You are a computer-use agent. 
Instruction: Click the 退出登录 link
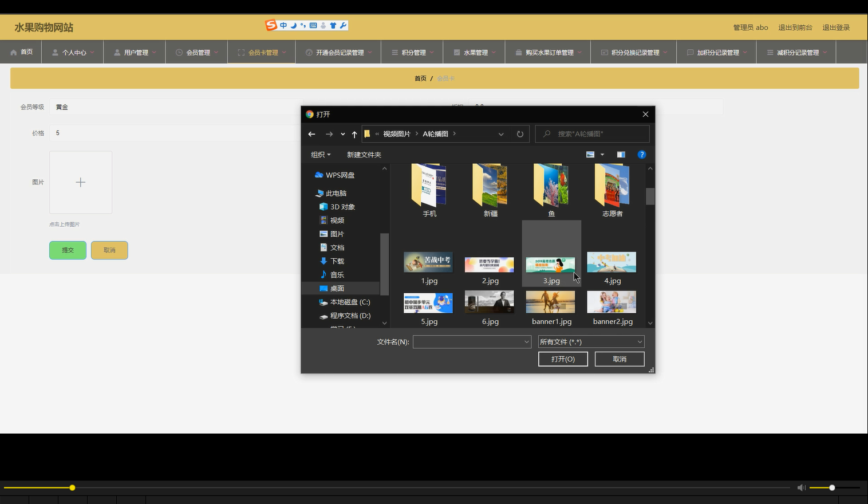836,27
